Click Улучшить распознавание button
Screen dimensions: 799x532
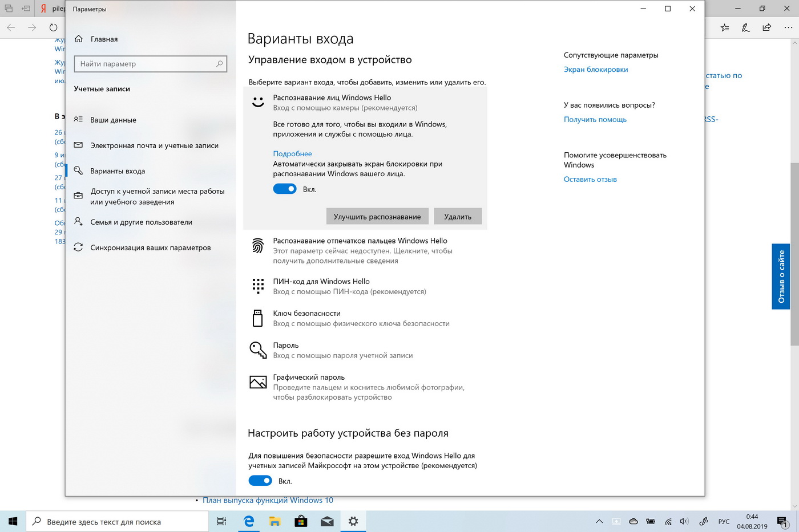(x=377, y=217)
